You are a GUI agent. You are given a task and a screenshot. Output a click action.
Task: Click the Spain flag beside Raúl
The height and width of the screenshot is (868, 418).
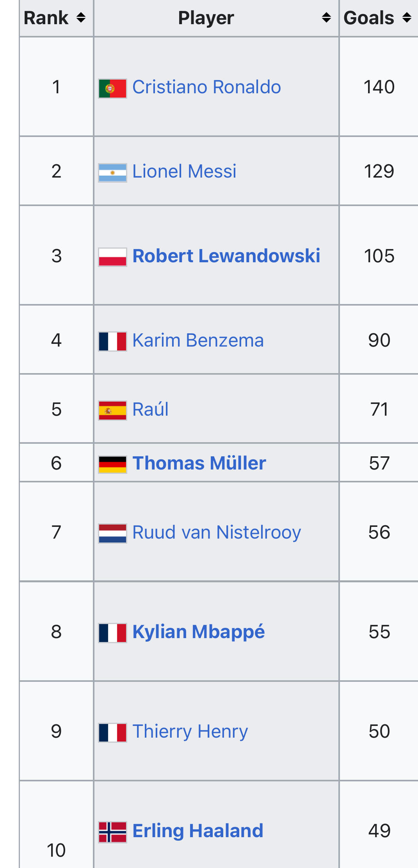(112, 411)
